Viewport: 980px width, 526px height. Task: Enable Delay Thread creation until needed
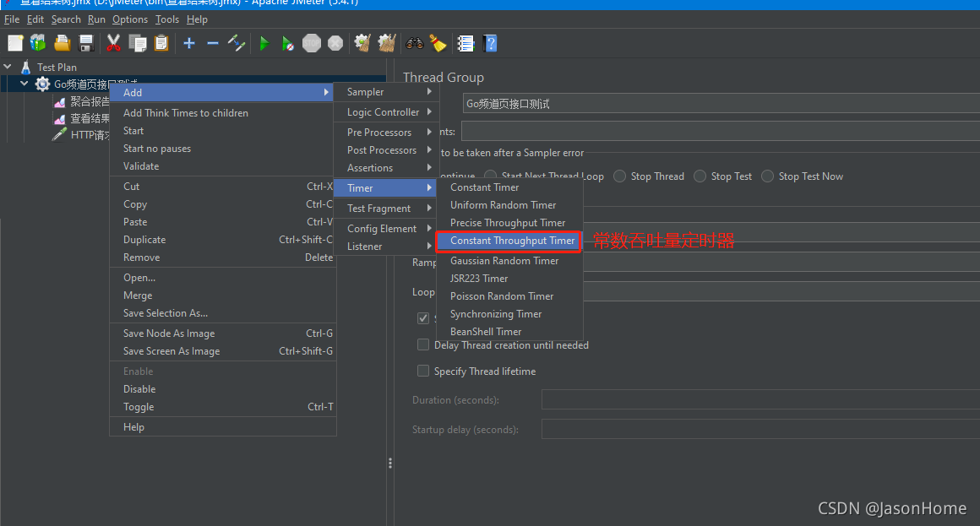[x=423, y=344]
